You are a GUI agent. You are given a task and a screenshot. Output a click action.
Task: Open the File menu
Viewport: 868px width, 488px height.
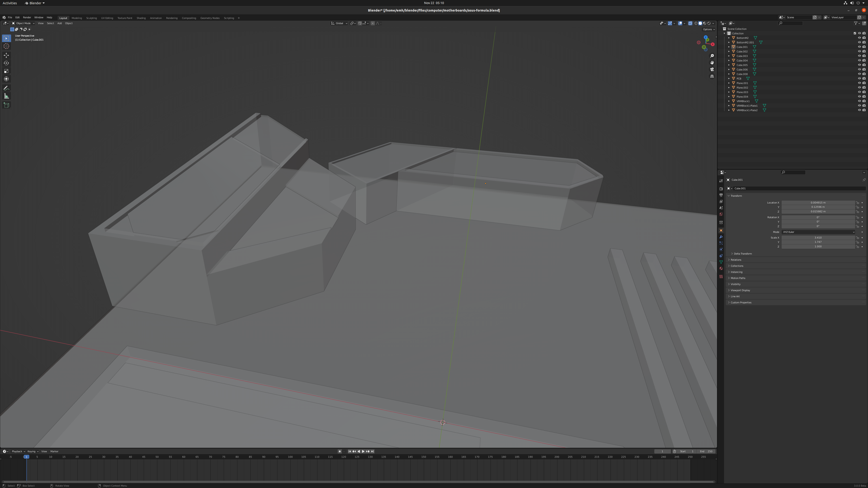pyautogui.click(x=10, y=18)
